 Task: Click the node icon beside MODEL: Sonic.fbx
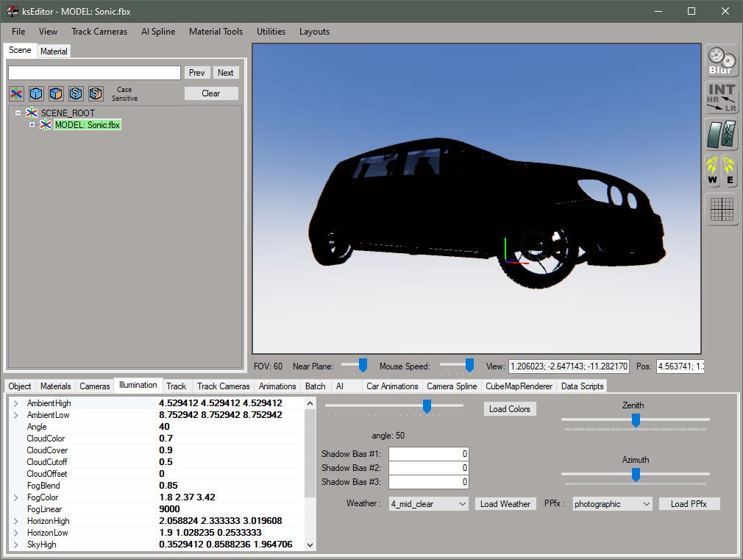[46, 124]
